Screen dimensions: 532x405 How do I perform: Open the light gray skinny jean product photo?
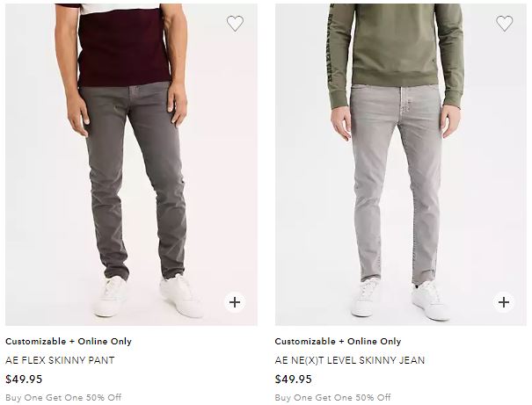click(401, 164)
